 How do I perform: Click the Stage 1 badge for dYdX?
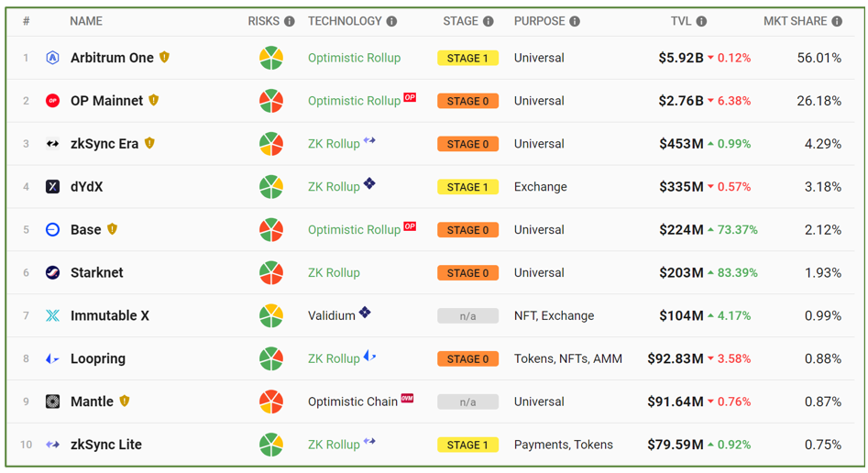tap(467, 187)
